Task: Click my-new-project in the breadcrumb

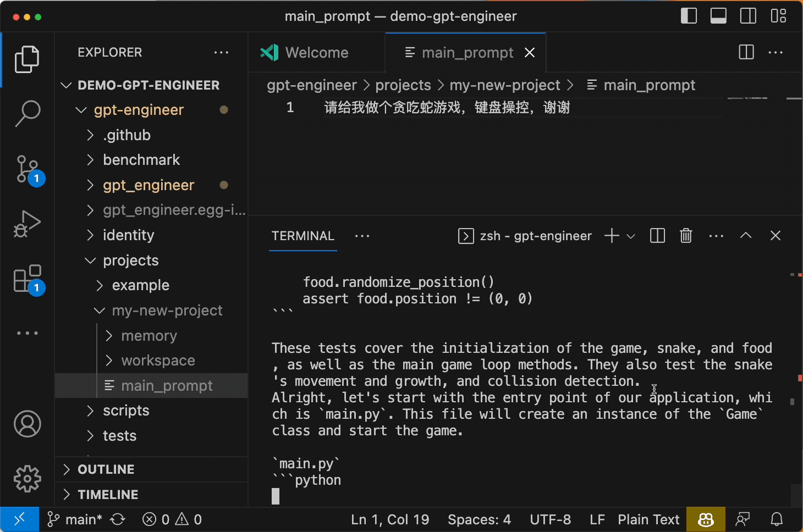Action: (x=504, y=85)
